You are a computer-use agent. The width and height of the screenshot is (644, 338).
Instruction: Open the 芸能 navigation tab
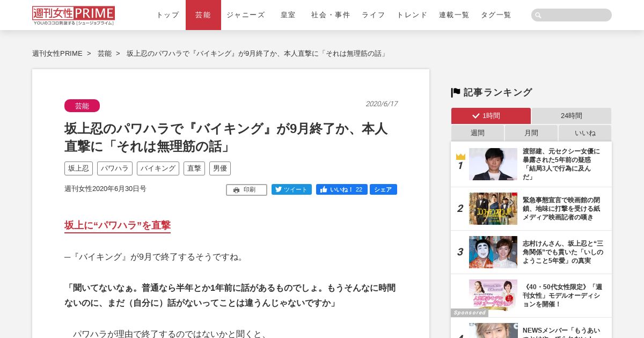click(x=203, y=15)
